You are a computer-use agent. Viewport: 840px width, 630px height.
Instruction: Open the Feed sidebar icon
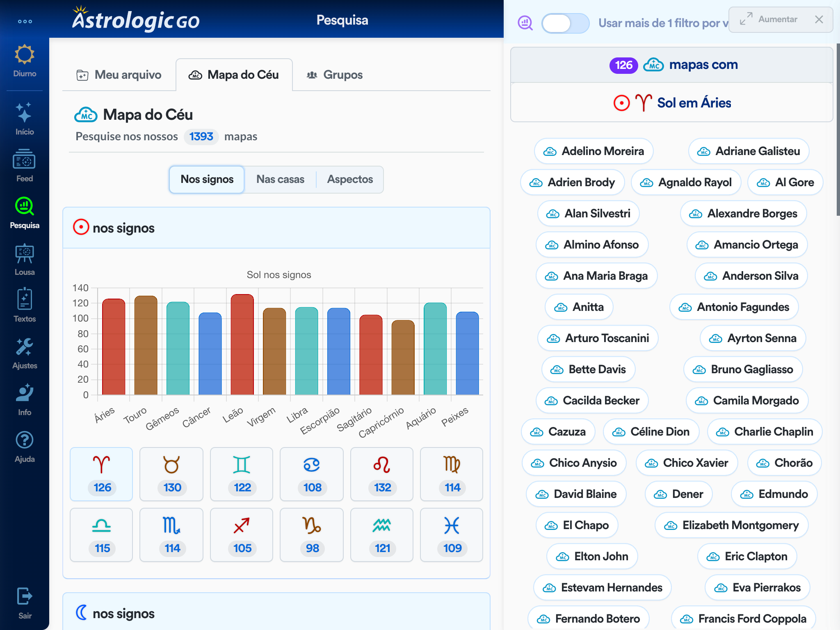(25, 166)
